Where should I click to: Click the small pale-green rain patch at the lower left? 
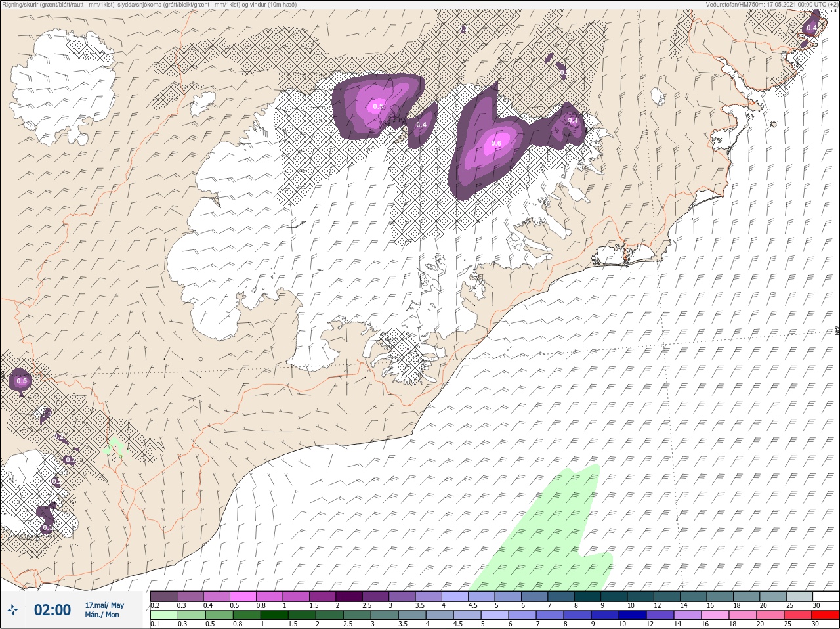114,448
